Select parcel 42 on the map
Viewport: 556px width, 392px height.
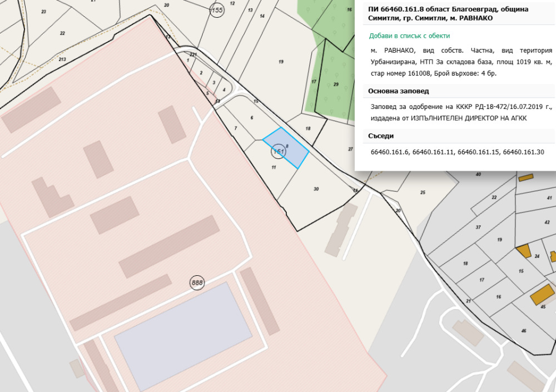pos(547,222)
